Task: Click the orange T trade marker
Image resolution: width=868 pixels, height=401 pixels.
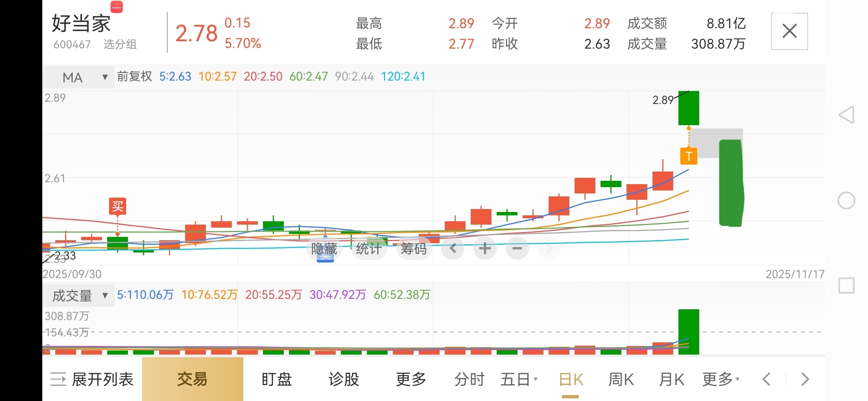Action: (688, 156)
